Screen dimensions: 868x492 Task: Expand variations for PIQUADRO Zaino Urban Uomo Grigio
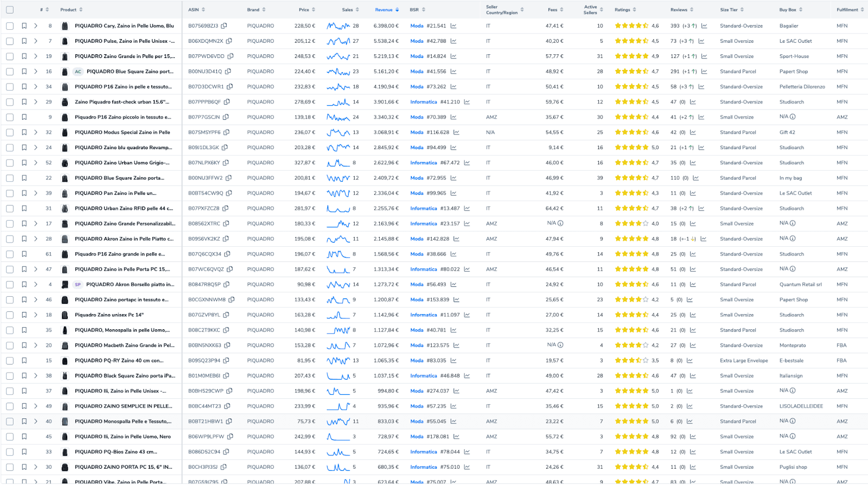36,162
